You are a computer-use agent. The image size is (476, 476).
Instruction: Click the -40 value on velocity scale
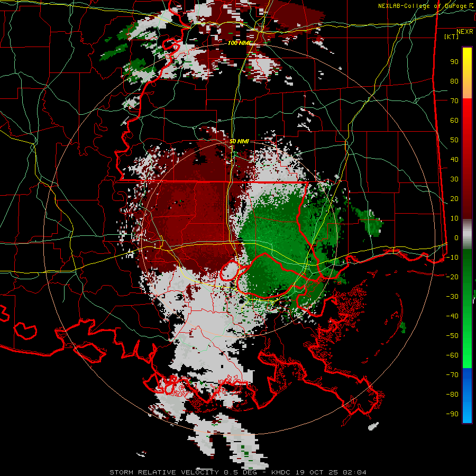click(x=452, y=316)
